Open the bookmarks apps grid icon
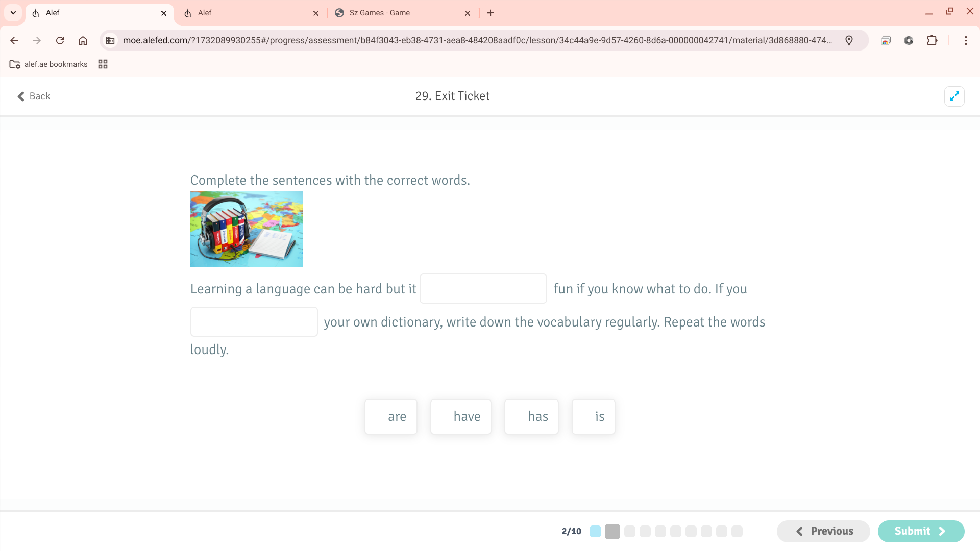Viewport: 980px width, 551px height. 103,64
